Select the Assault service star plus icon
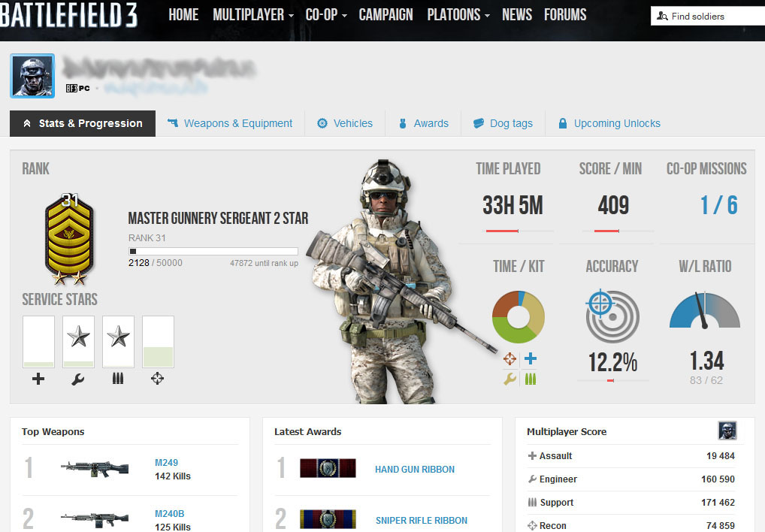The image size is (765, 532). pos(38,379)
